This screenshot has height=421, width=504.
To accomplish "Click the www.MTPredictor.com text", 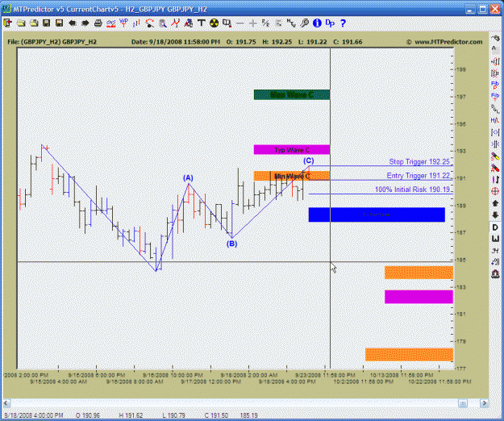I will tap(448, 42).
